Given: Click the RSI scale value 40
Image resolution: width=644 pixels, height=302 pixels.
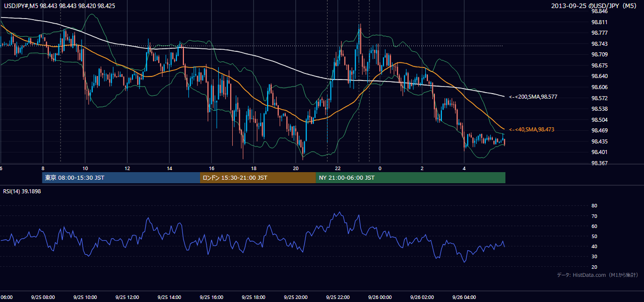Looking at the screenshot, I should pos(594,247).
